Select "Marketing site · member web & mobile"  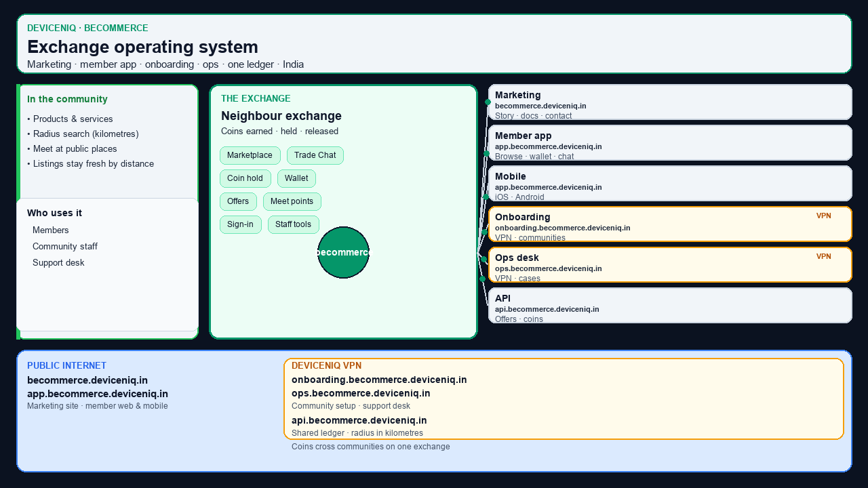tap(98, 406)
